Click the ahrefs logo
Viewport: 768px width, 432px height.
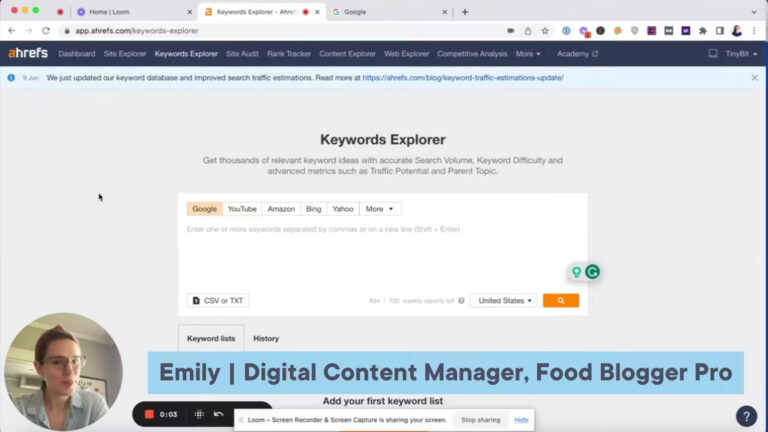pos(28,53)
